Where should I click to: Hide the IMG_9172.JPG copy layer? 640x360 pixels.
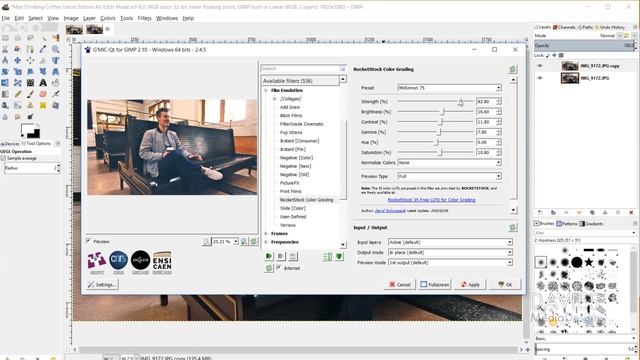tap(540, 66)
